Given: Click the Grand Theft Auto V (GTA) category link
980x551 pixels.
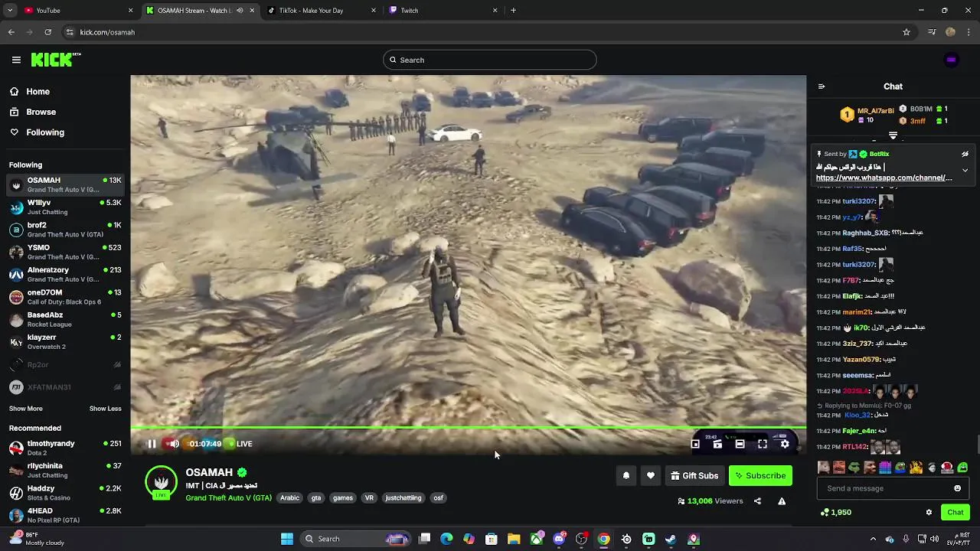Looking at the screenshot, I should tap(228, 497).
